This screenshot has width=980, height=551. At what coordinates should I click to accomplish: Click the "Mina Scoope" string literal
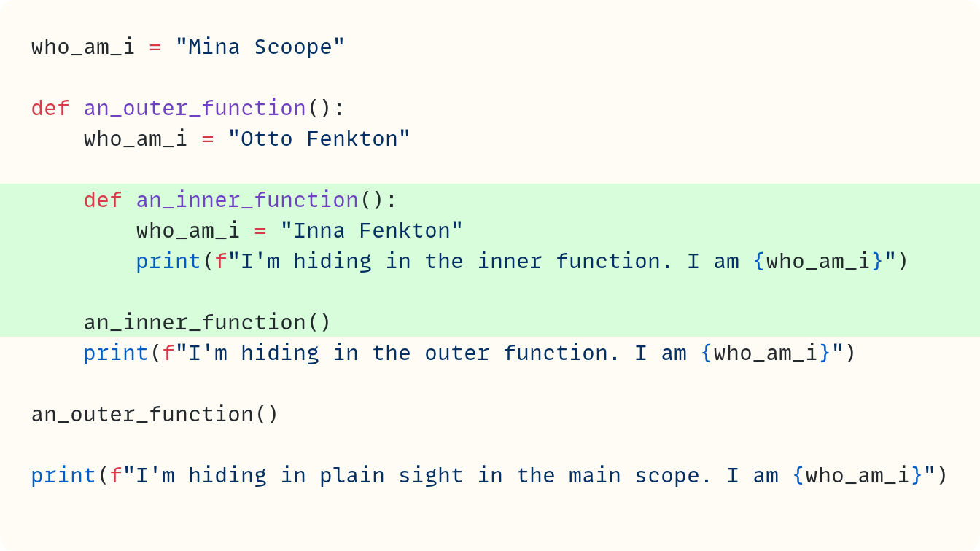coord(260,47)
